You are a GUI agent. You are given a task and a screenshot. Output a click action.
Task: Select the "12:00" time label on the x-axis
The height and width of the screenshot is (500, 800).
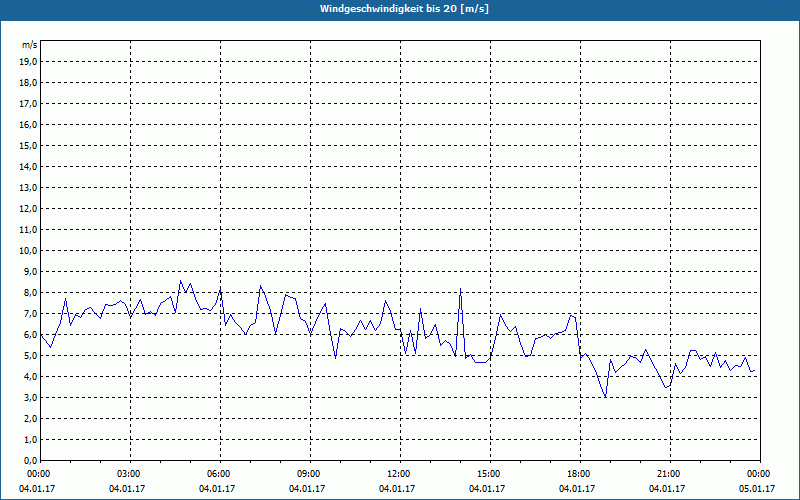click(401, 474)
